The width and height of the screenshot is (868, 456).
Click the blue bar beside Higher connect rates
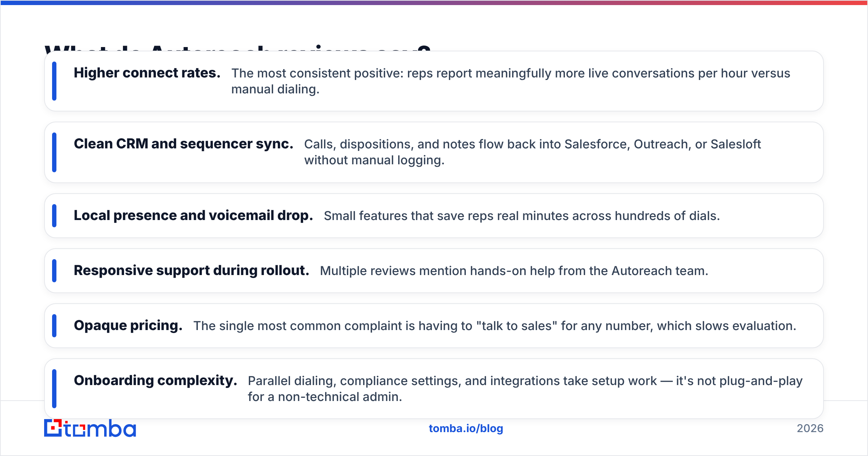(54, 81)
